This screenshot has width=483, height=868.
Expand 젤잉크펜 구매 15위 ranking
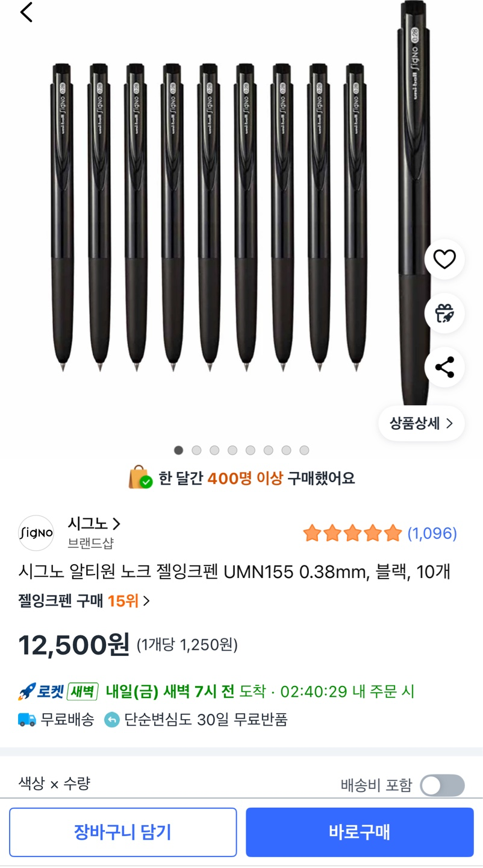coord(84,600)
